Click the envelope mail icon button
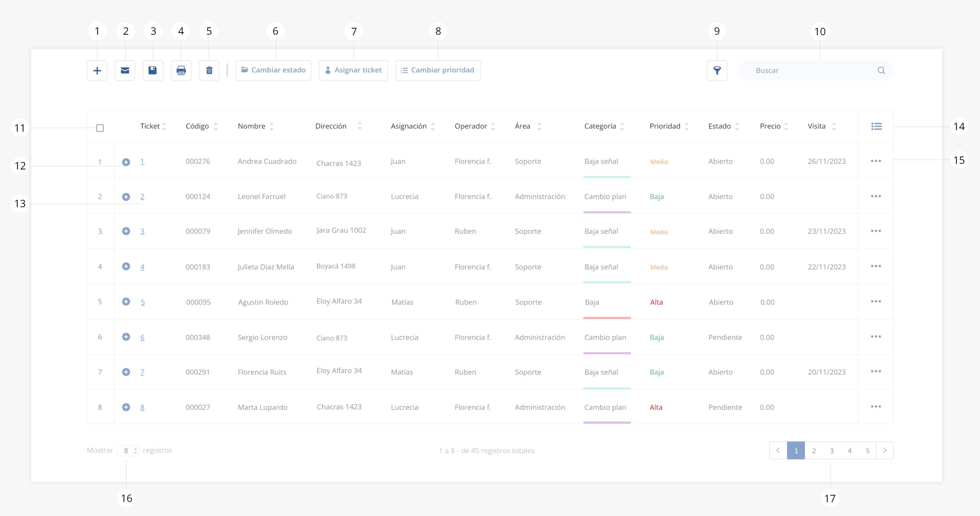The width and height of the screenshot is (980, 516). (125, 70)
